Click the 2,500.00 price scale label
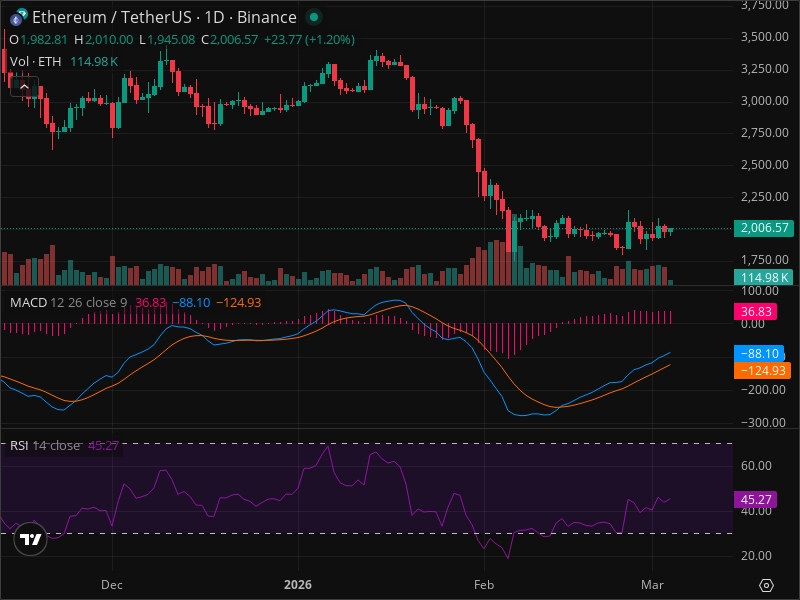Image resolution: width=800 pixels, height=600 pixels. point(765,165)
